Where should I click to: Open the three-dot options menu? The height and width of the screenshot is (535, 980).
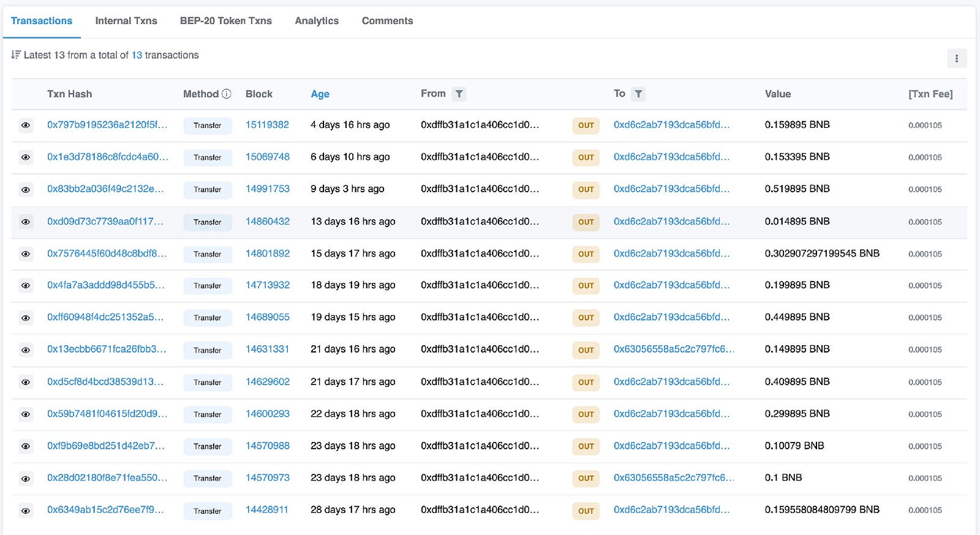(957, 59)
